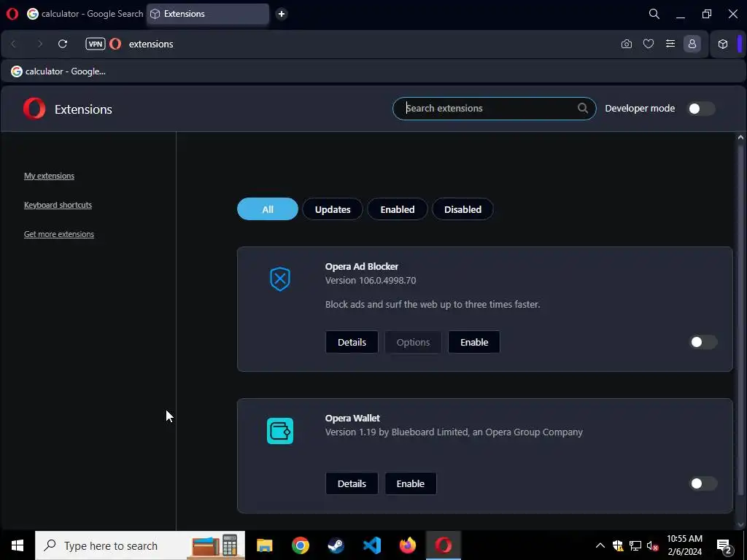Go forward with the forward arrow
This screenshot has height=560, width=747.
point(39,44)
